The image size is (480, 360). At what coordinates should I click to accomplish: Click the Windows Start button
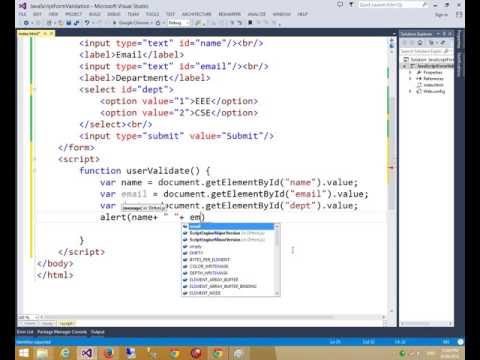[24, 353]
